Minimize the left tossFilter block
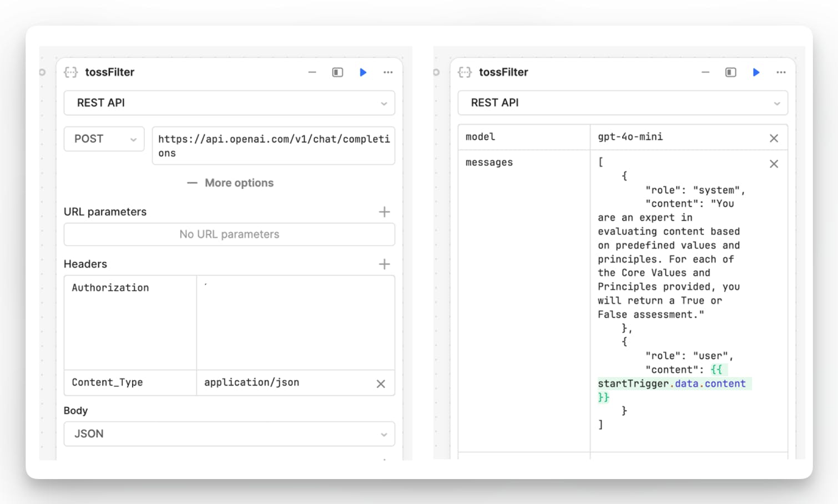This screenshot has height=504, width=838. point(312,72)
